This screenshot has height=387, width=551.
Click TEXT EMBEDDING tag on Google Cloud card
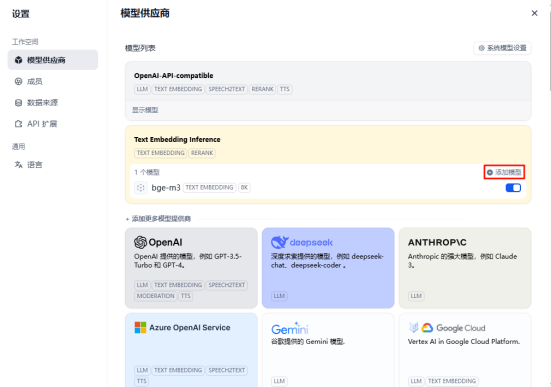[452, 381]
